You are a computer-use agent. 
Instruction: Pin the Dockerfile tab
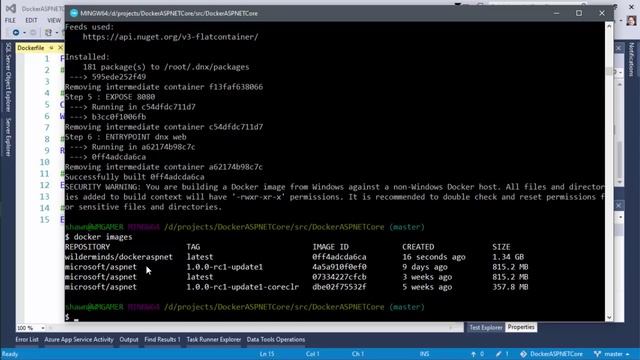pos(51,48)
